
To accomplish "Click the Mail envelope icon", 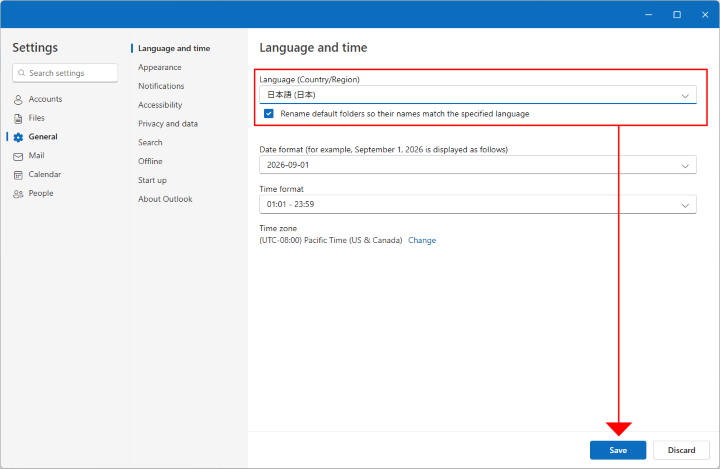I will 18,156.
